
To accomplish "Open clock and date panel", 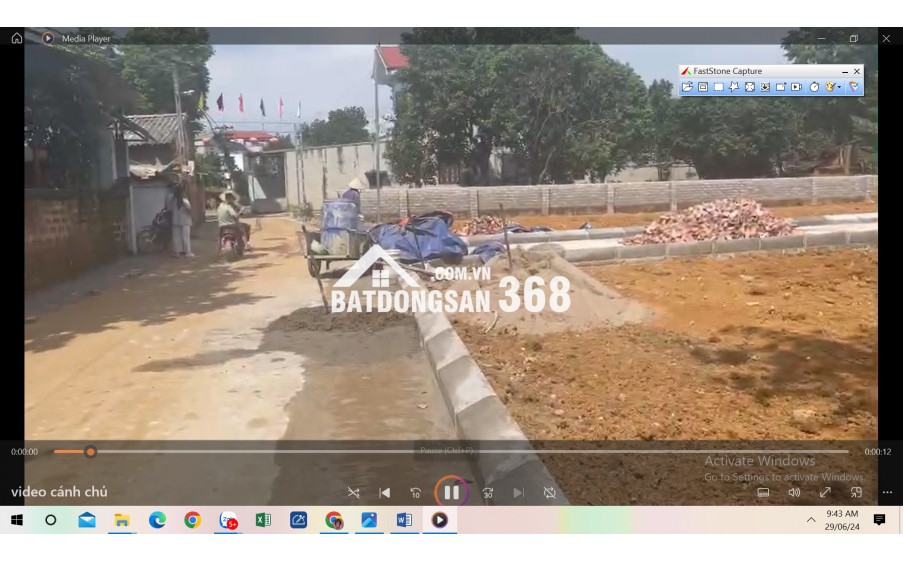I will pyautogui.click(x=842, y=520).
